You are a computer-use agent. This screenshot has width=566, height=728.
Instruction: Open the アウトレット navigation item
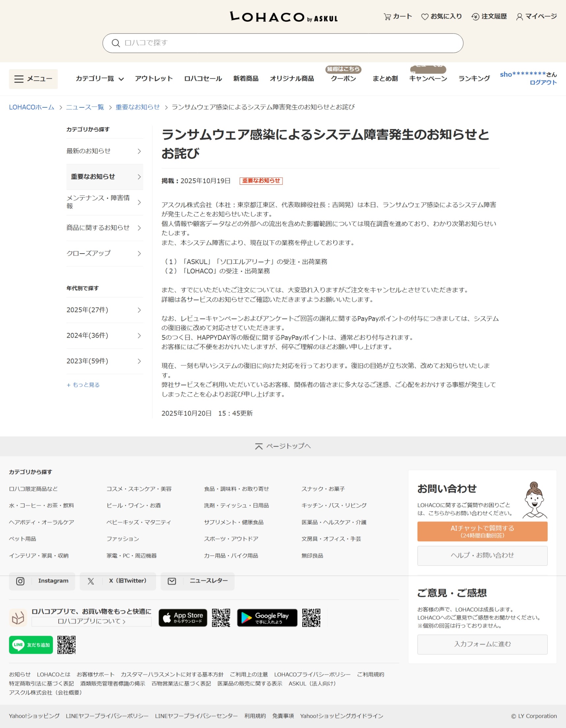[x=154, y=79]
